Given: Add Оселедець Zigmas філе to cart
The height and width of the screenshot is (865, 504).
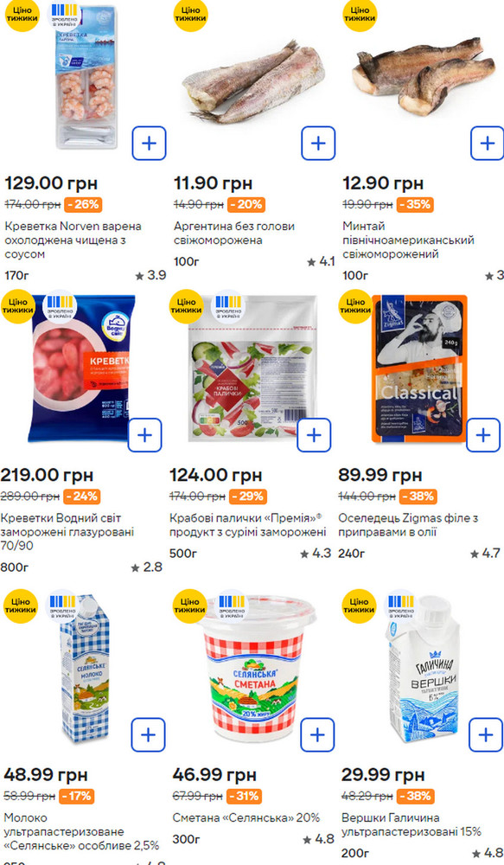Looking at the screenshot, I should [x=483, y=435].
